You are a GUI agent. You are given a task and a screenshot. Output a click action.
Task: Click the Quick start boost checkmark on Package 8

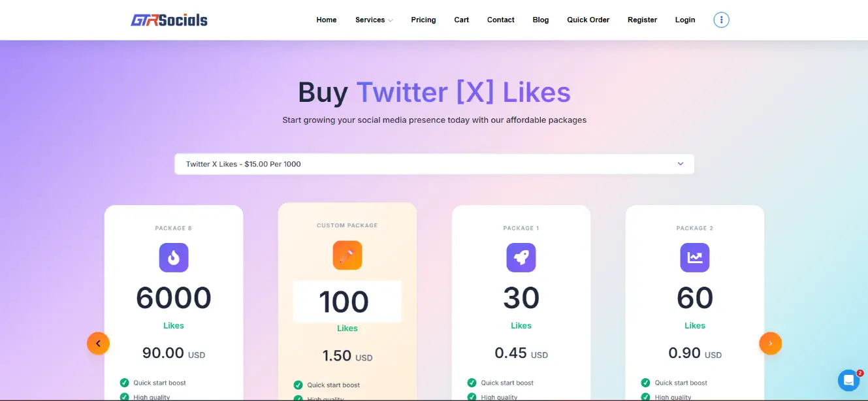pyautogui.click(x=124, y=383)
